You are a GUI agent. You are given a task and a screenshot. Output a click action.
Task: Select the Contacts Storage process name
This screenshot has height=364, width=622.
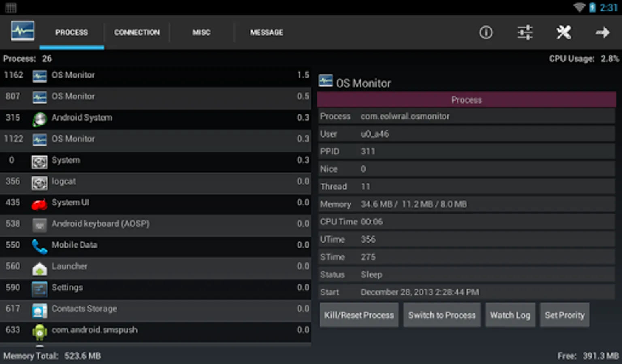84,309
